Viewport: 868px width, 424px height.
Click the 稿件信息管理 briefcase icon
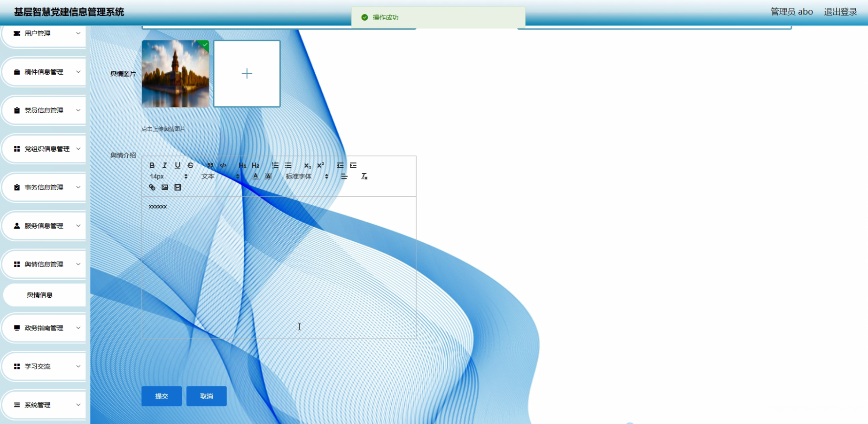pyautogui.click(x=17, y=72)
